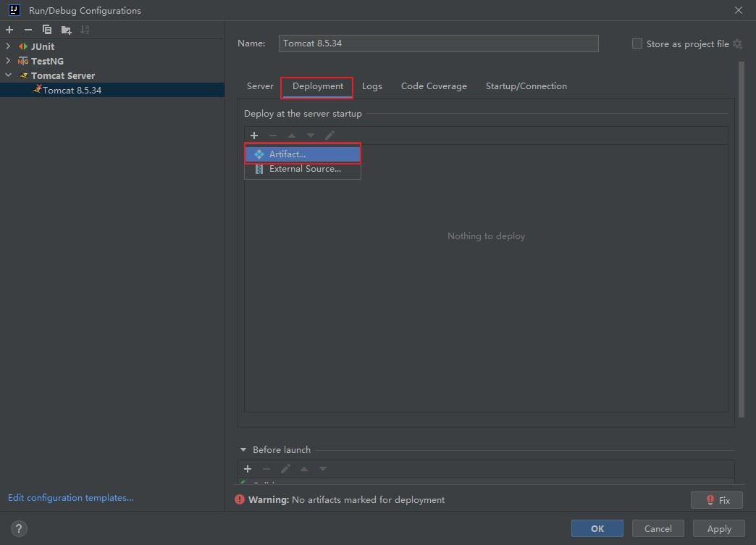Add a new run configuration
The height and width of the screenshot is (545, 756).
tap(9, 30)
